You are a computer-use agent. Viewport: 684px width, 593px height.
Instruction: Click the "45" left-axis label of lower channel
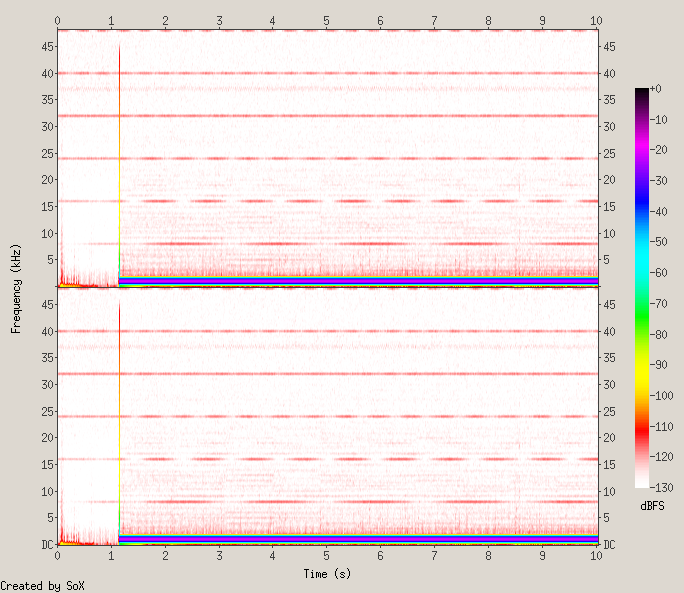pos(48,304)
